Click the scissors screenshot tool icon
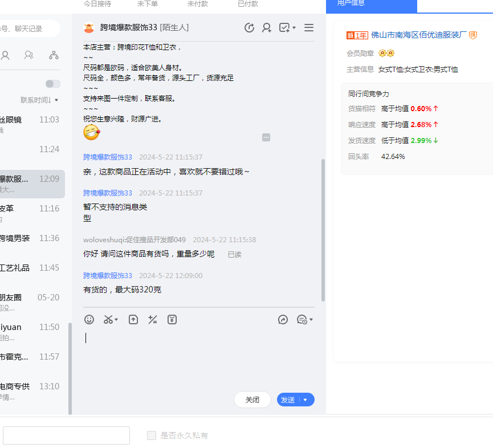 coord(108,320)
